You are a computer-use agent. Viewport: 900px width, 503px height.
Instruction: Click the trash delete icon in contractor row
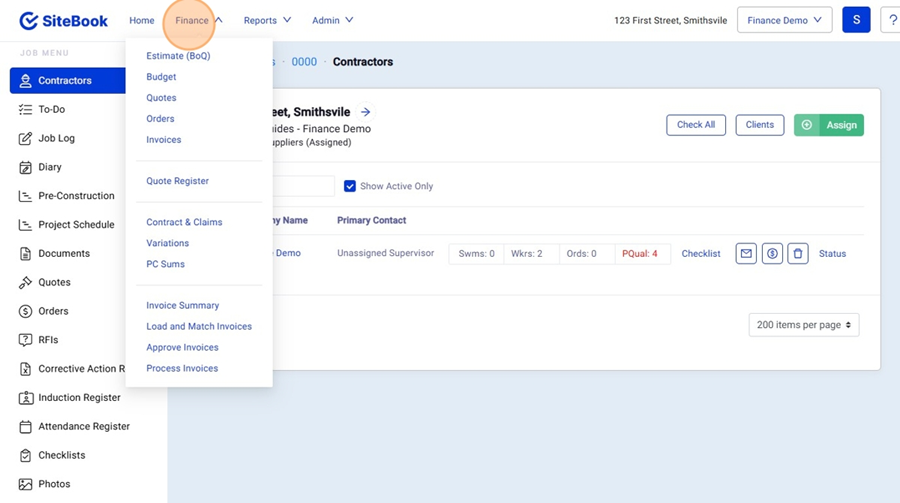[797, 254]
